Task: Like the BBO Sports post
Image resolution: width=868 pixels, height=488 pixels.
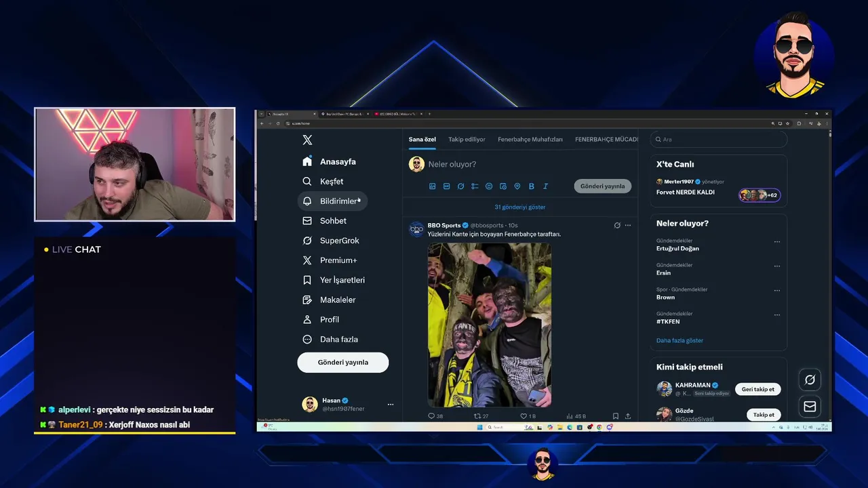Action: (528, 416)
